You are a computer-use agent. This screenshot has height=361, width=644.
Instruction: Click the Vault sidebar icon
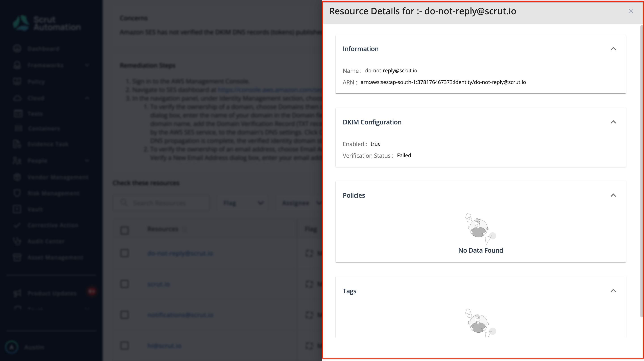(x=17, y=209)
